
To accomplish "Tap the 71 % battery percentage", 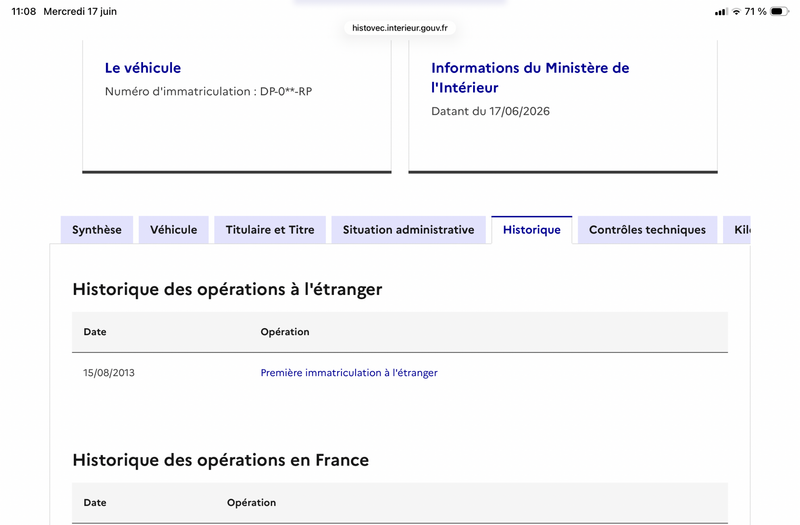I will coord(756,11).
